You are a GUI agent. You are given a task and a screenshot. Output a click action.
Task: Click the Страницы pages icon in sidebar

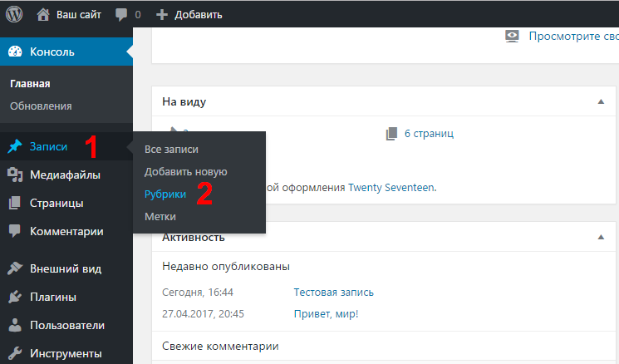tap(15, 203)
